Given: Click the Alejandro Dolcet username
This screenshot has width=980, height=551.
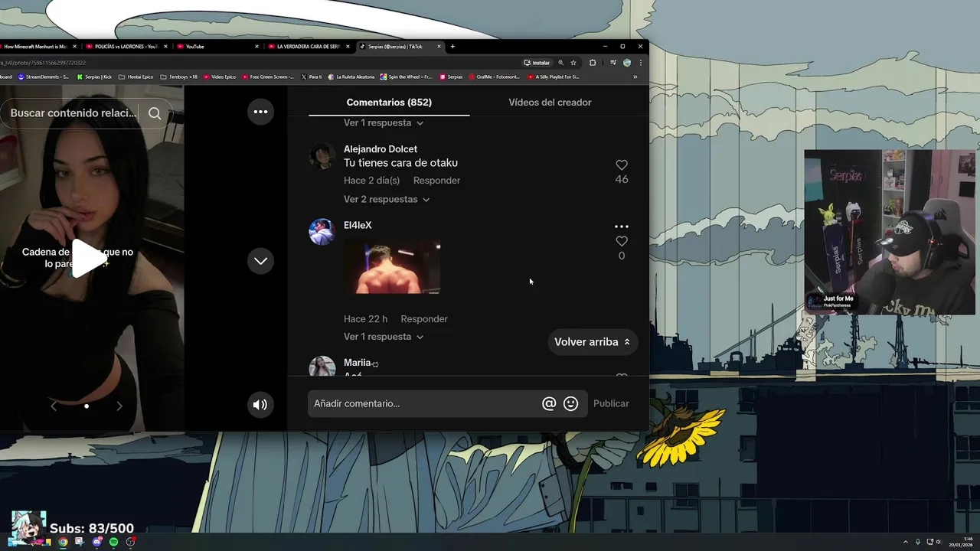Looking at the screenshot, I should pyautogui.click(x=381, y=149).
